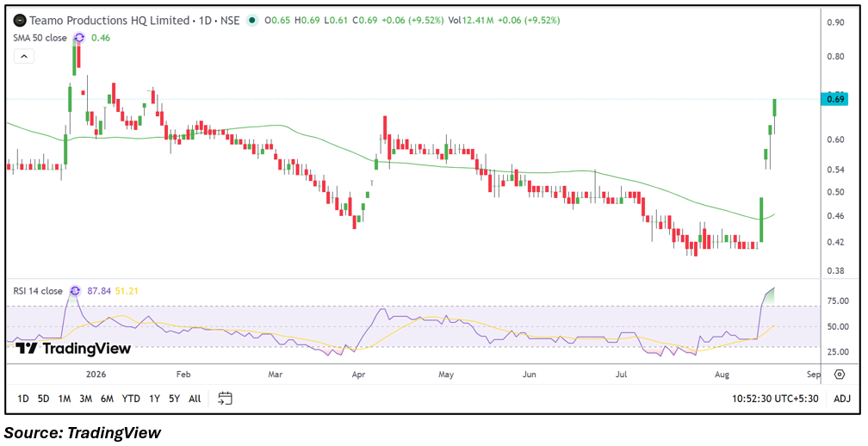Click the TradingView logo
The height and width of the screenshot is (446, 868).
(73, 348)
